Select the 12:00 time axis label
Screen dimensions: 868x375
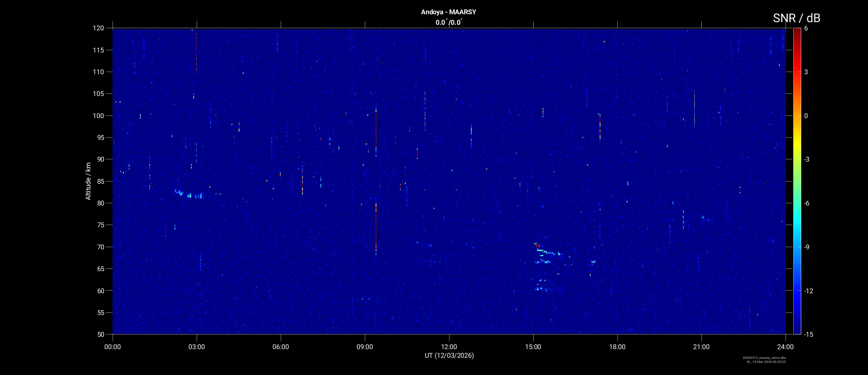click(x=449, y=347)
